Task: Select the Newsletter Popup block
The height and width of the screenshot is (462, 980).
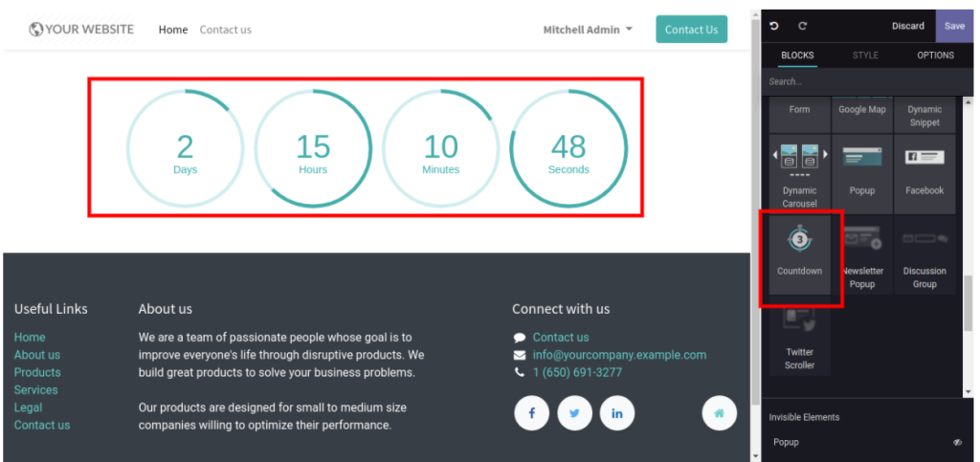Action: click(862, 254)
